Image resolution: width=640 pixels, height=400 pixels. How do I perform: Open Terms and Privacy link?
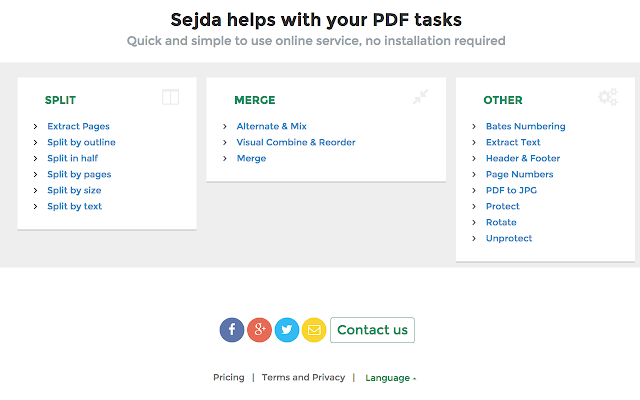(303, 377)
